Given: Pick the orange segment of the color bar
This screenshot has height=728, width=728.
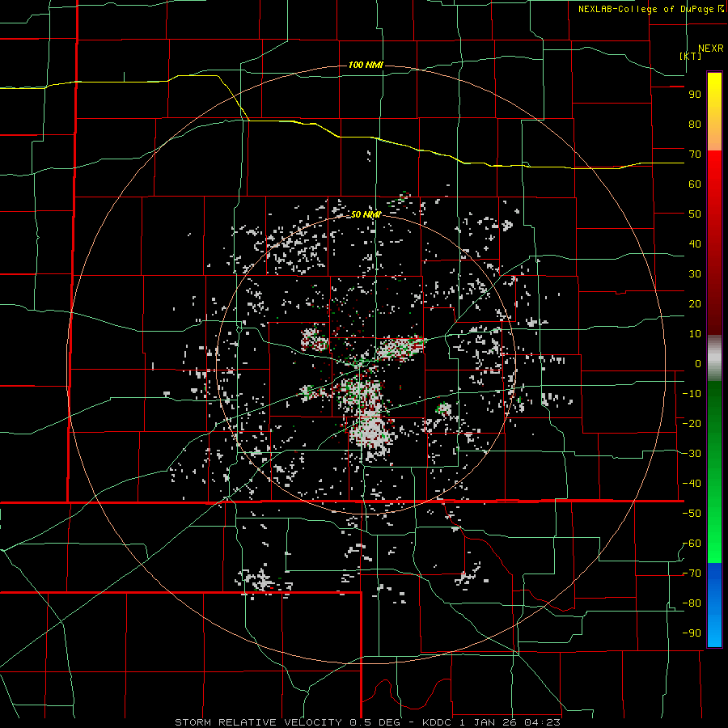Looking at the screenshot, I should (x=714, y=134).
